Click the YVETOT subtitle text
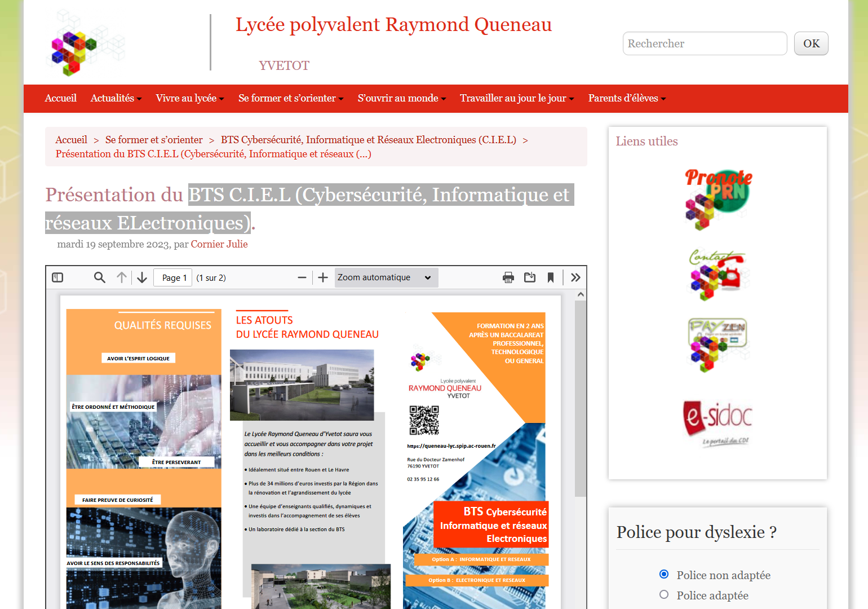 284,65
